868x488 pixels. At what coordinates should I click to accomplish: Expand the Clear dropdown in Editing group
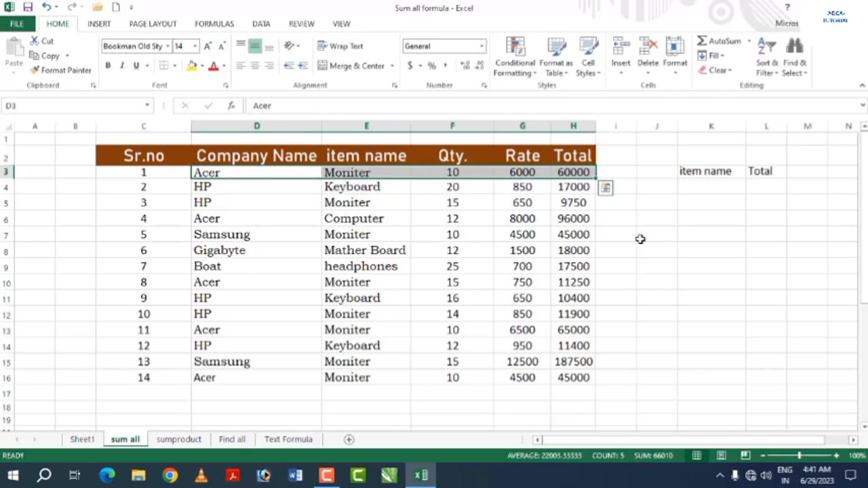[730, 70]
